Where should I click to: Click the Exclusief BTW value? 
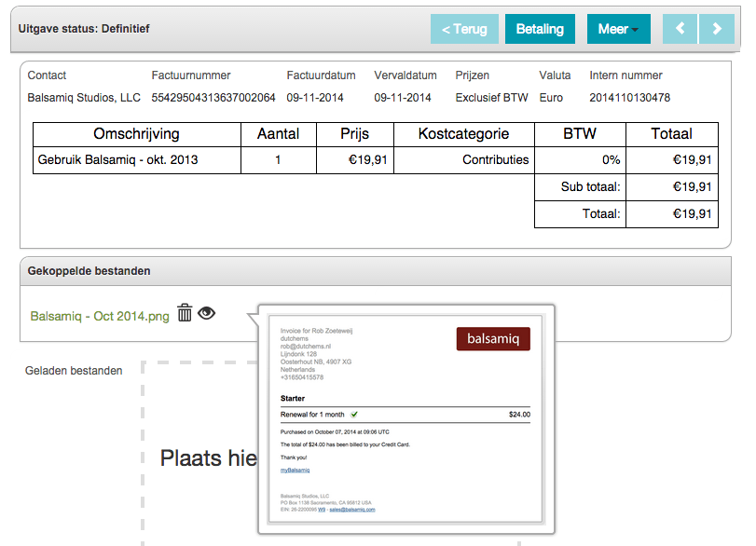tap(492, 98)
